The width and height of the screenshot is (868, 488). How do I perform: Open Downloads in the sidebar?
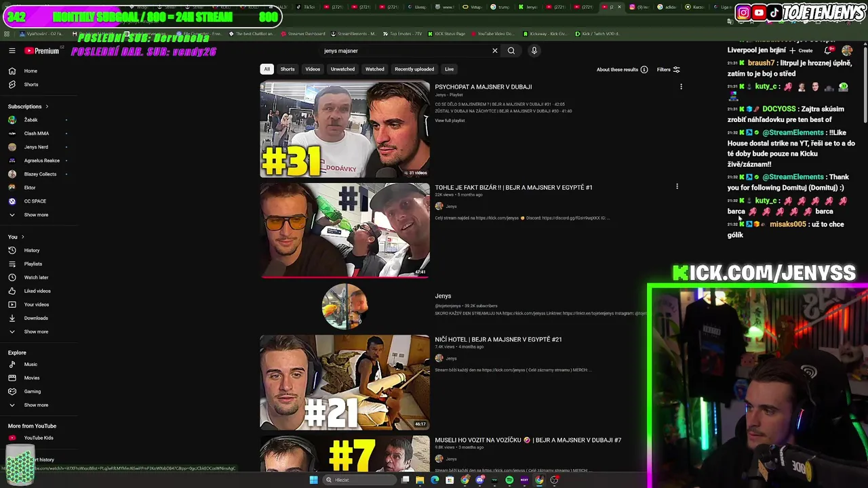click(36, 319)
